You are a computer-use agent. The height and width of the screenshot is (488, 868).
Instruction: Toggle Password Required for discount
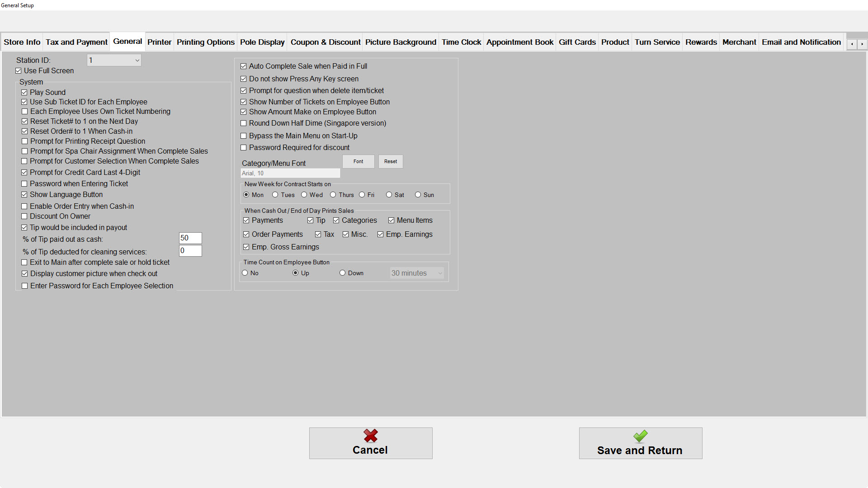pos(244,148)
